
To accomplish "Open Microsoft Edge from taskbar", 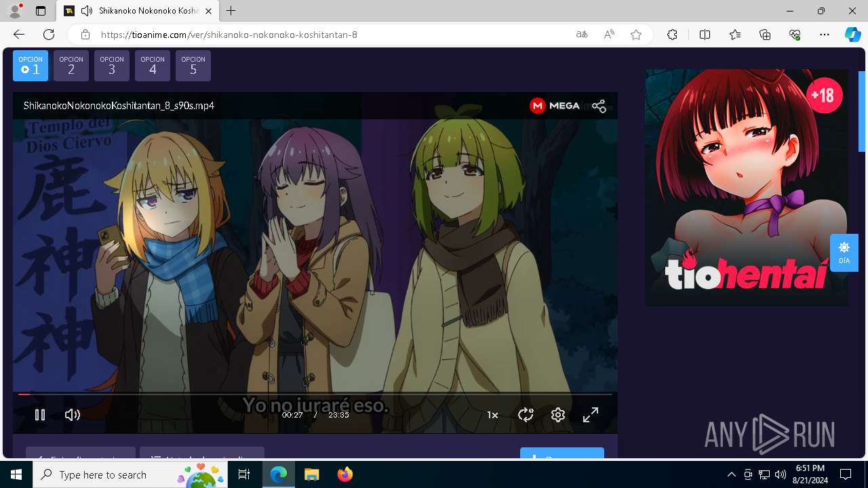I will click(x=279, y=474).
